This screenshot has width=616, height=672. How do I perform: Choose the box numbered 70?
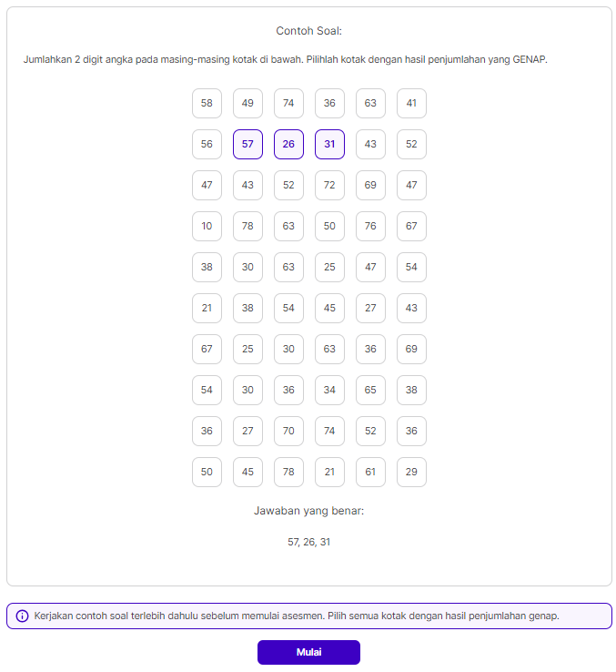(288, 431)
